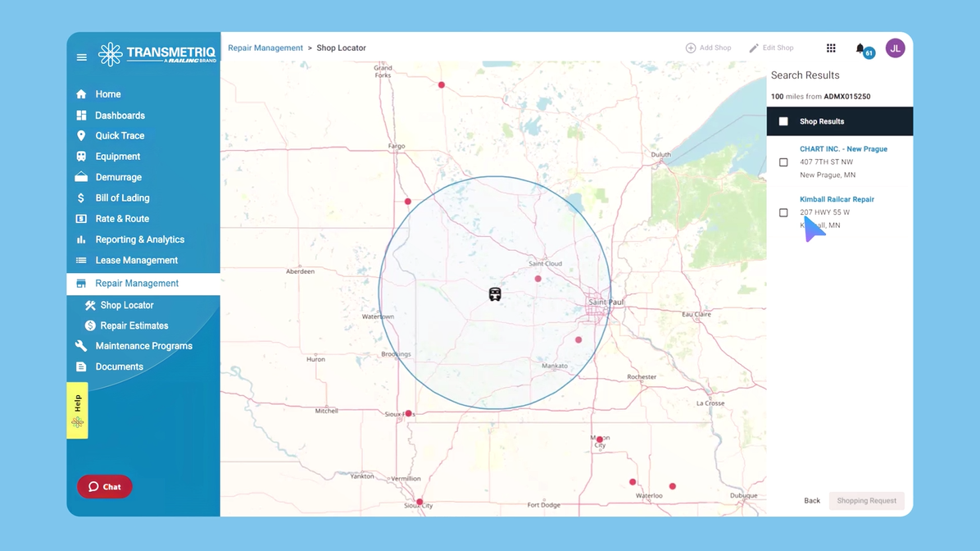Click the Quick Trace pin icon
Screen dimensions: 980x551
(81, 136)
